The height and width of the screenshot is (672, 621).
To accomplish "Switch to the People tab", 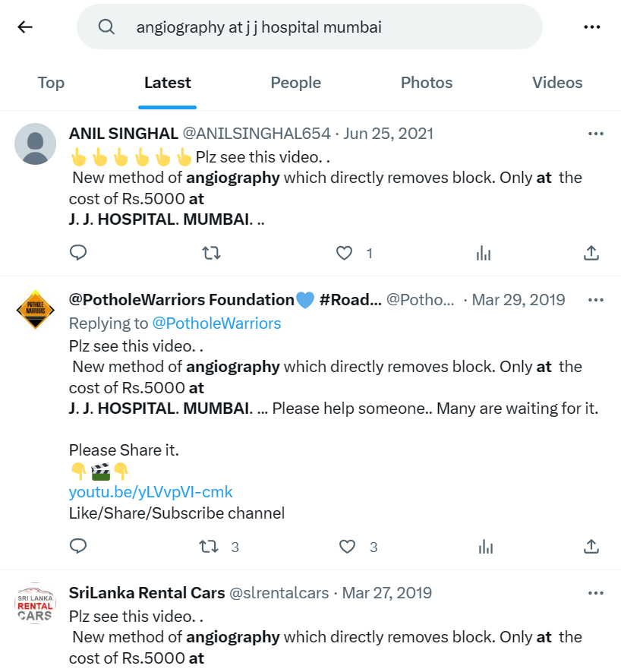I will (x=295, y=83).
